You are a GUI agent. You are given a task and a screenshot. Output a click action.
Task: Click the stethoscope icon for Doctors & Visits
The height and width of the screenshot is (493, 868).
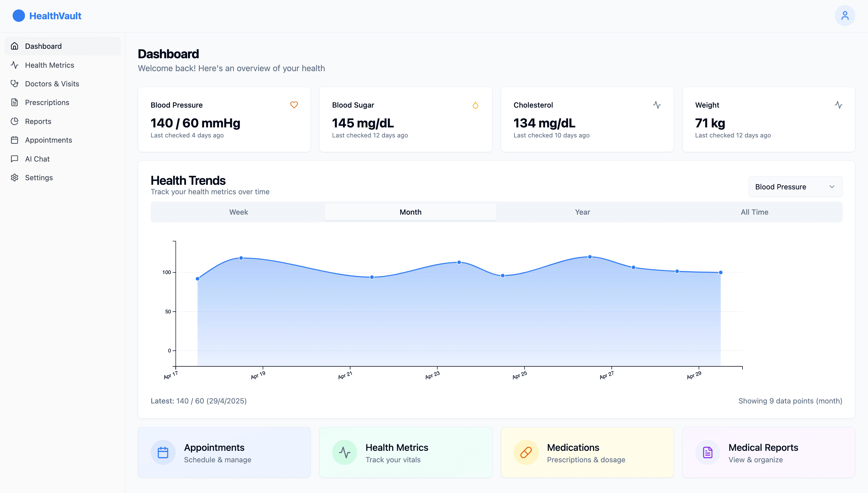tap(15, 84)
